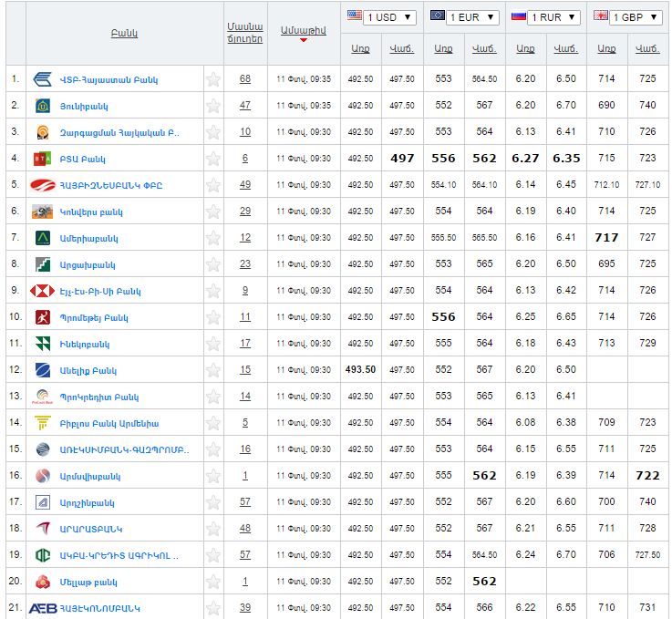Click the HSBC Bank logo icon
672x619 pixels.
(43, 291)
